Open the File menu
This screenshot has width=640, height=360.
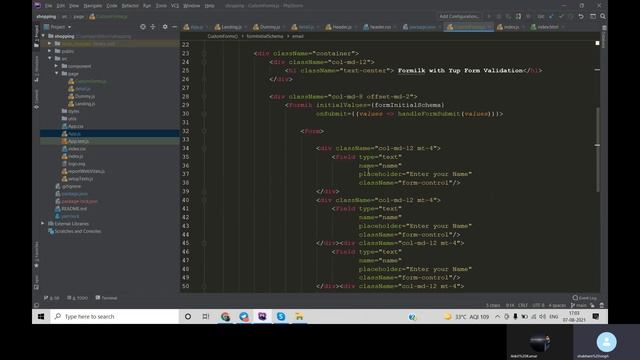pos(48,6)
